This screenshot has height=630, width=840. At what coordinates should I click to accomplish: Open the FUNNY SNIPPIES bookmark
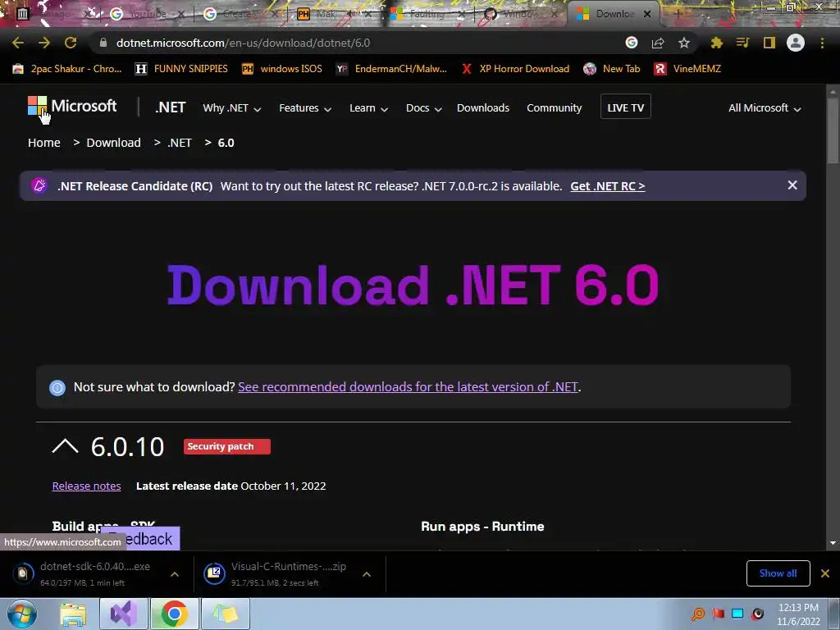[181, 69]
